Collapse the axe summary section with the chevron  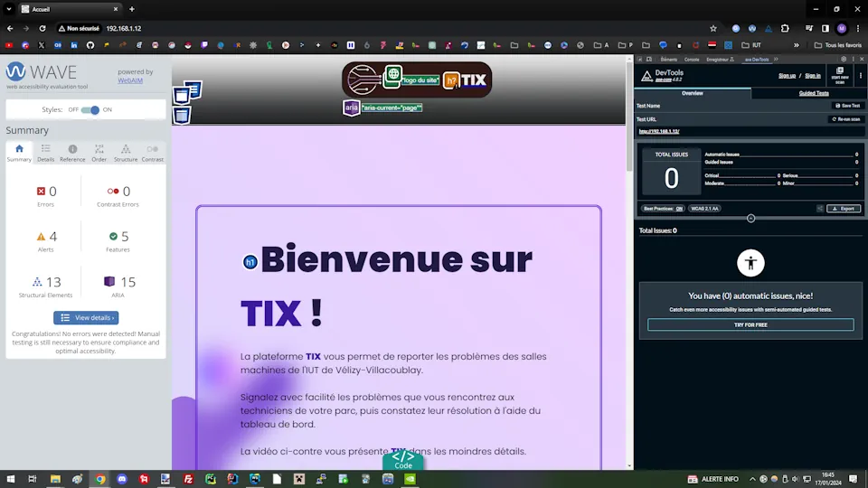(750, 219)
